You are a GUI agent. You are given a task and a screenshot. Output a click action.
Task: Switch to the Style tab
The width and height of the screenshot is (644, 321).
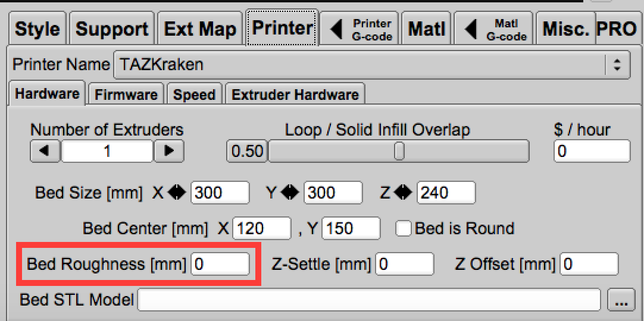point(37,29)
